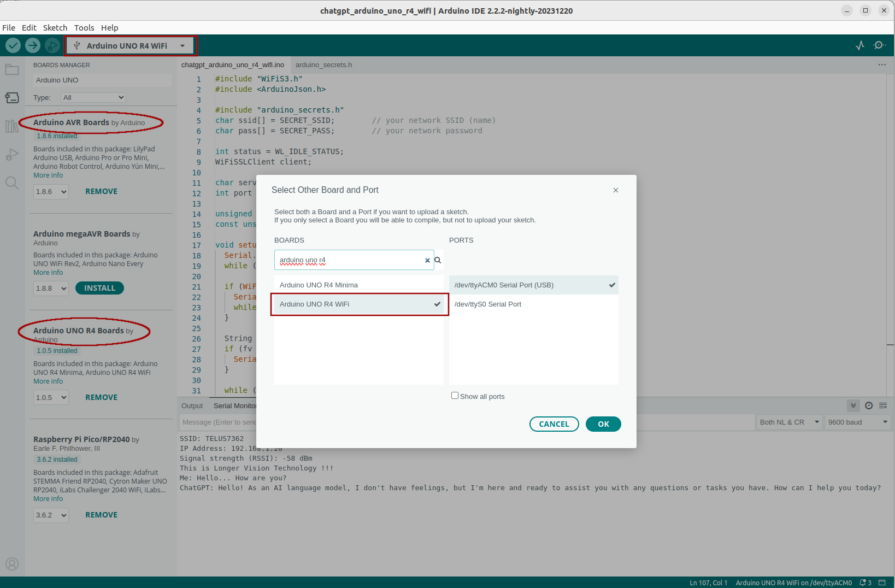Open the Search sidebar icon

coord(12,183)
